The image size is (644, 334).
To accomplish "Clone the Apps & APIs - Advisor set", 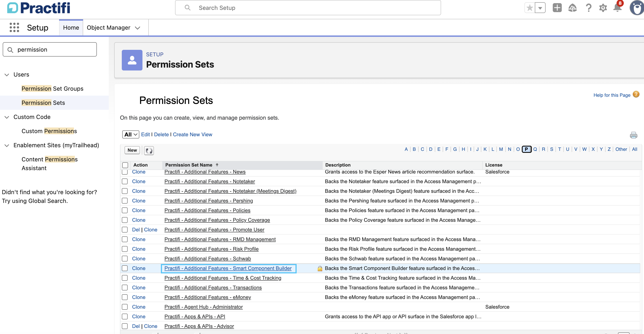I will pyautogui.click(x=151, y=326).
